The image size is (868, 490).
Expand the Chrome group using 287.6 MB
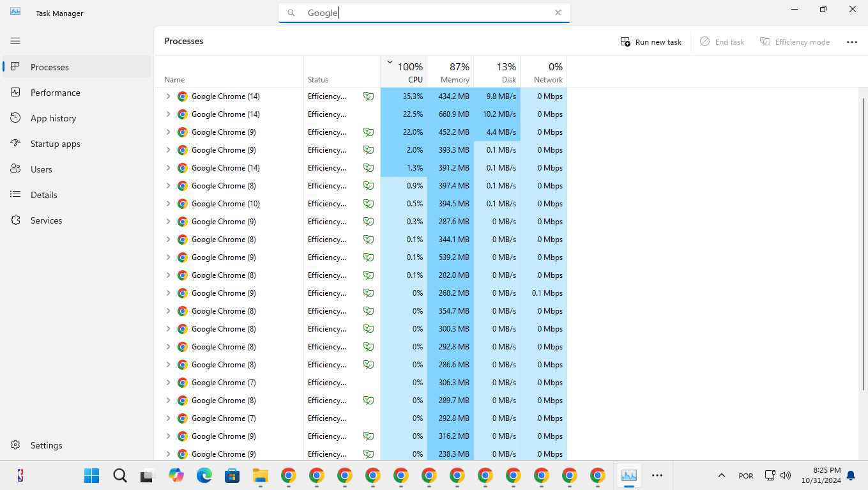[168, 222]
